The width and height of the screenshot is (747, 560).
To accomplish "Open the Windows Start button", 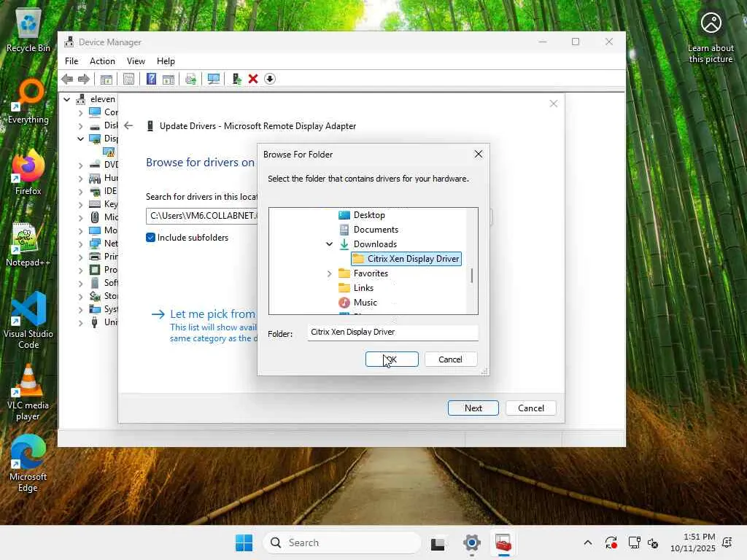I will coord(244,542).
